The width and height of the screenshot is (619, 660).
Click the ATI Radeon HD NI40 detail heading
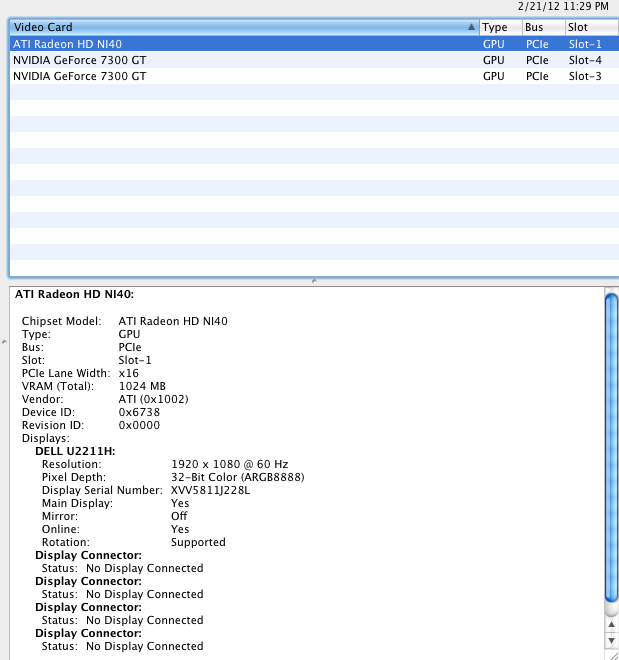pyautogui.click(x=74, y=294)
